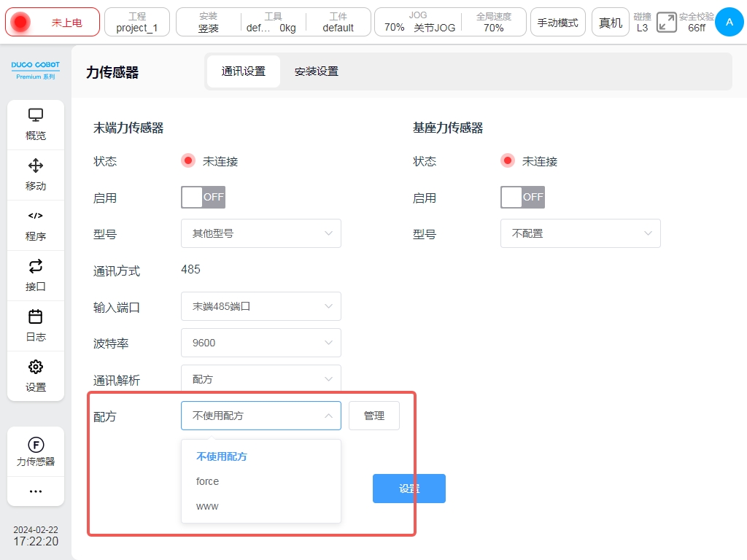Click the three-dots more icon in sidebar
This screenshot has height=560, width=747.
(36, 491)
